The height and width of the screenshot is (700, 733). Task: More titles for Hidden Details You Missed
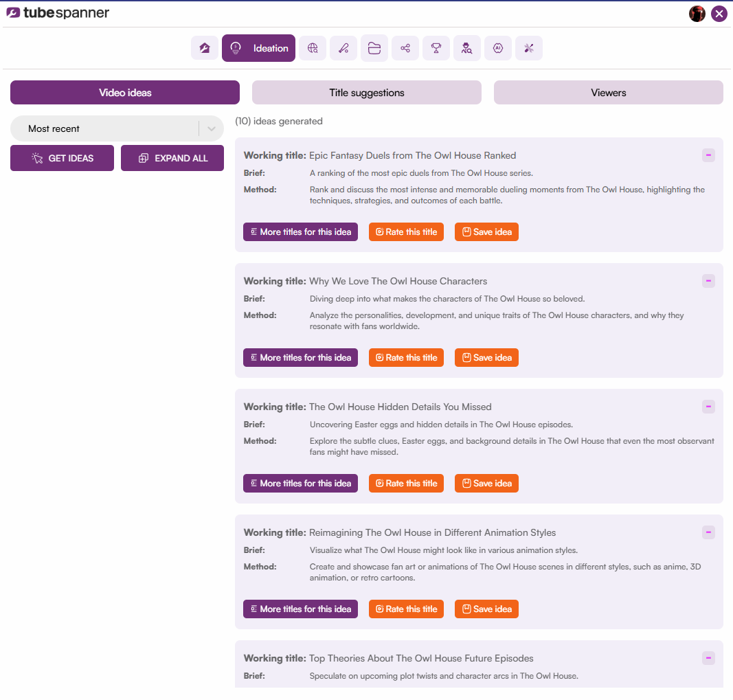click(300, 484)
